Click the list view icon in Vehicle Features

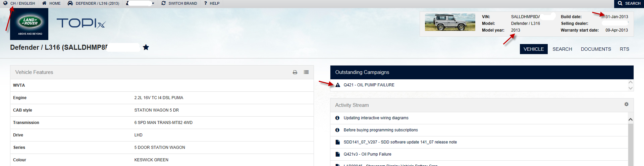tap(306, 72)
